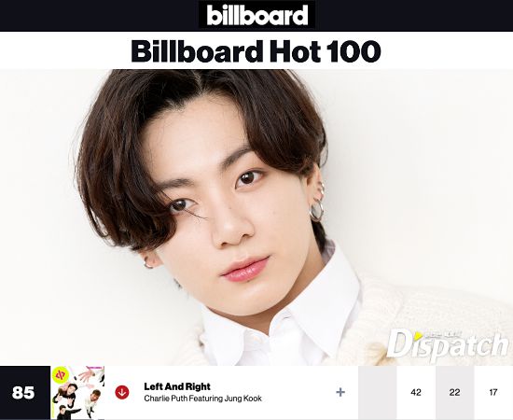
Task: Click the Charlie Puth Featuring Jung Kook credit
Action: tap(202, 399)
